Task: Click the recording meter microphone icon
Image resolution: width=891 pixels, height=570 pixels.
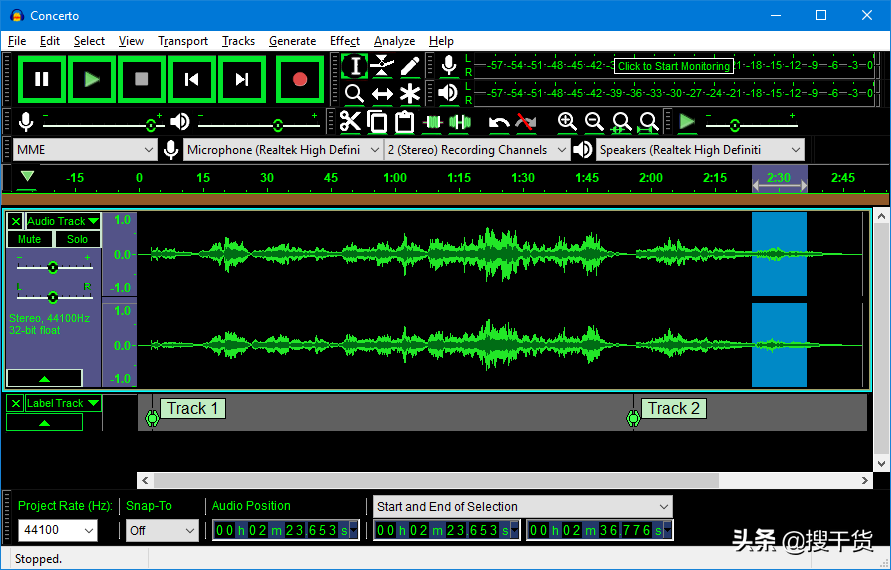Action: coord(449,65)
